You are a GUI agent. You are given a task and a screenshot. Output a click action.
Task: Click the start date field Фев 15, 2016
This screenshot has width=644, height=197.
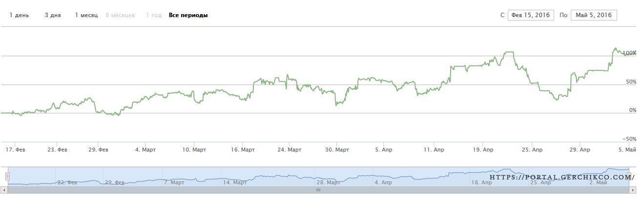pos(531,15)
